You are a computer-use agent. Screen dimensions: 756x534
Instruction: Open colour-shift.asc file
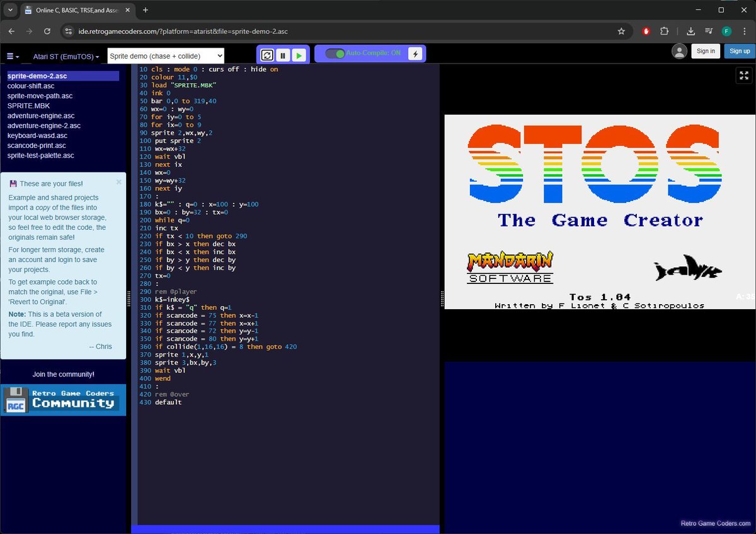[x=31, y=86]
